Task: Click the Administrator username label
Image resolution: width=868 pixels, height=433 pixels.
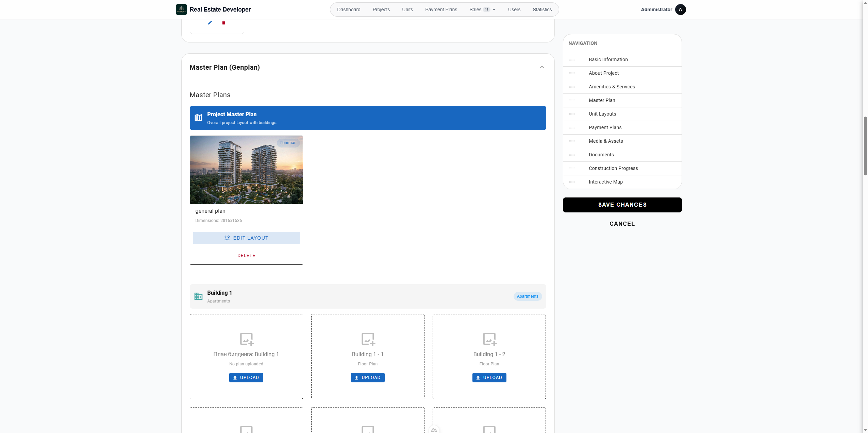Action: (656, 10)
